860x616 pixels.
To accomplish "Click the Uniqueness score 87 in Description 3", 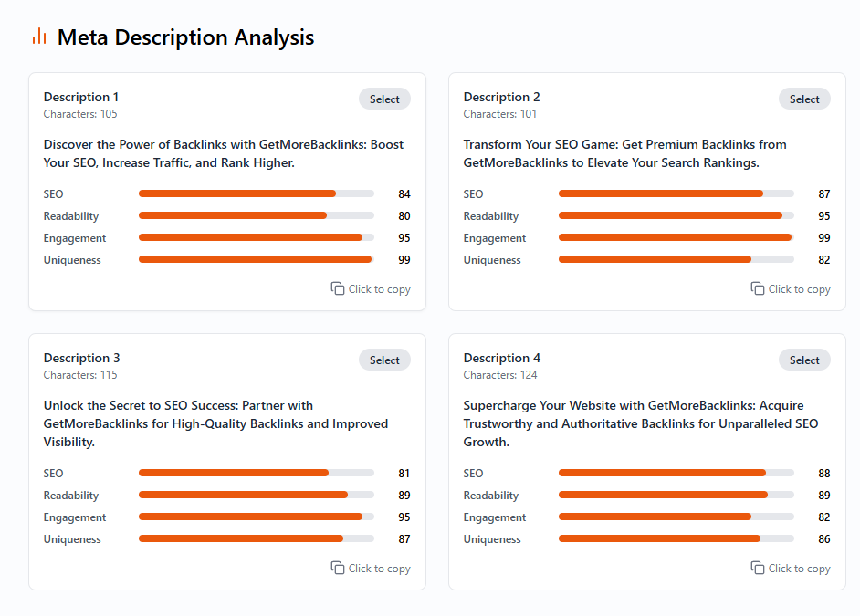I will pyautogui.click(x=404, y=538).
